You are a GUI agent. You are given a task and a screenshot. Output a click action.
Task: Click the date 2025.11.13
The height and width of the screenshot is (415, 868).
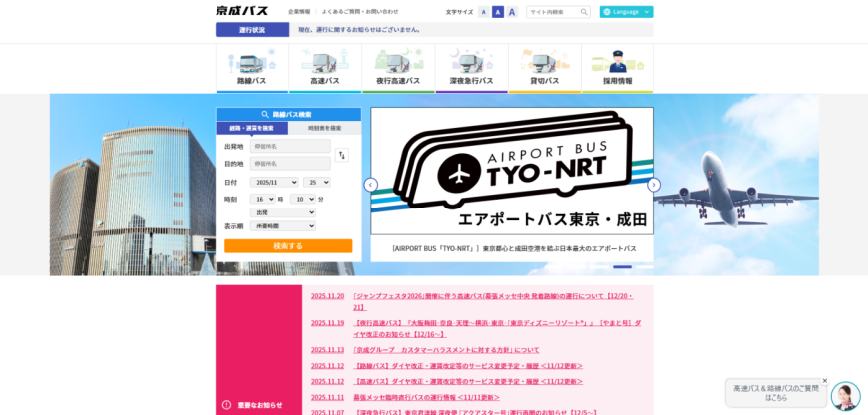click(x=327, y=350)
